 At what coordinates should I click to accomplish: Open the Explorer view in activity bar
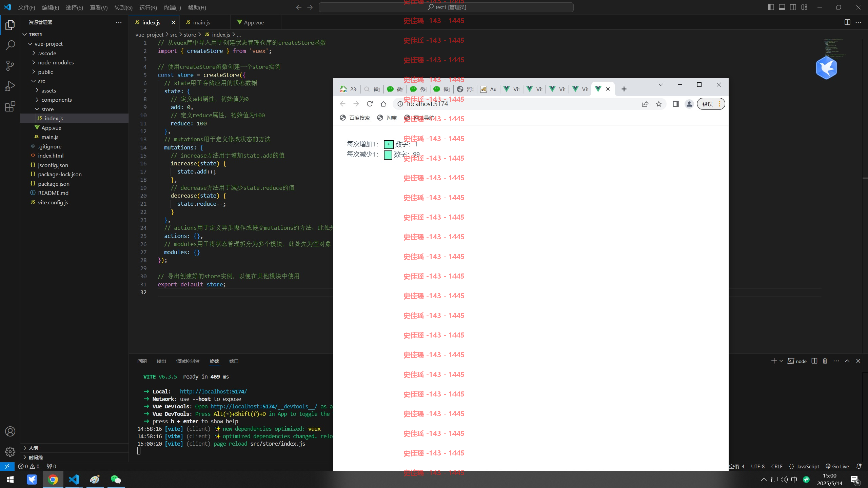click(10, 25)
